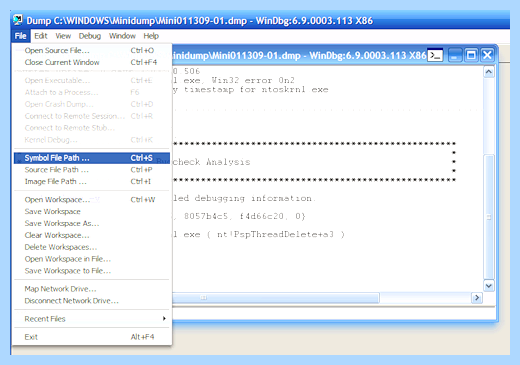Viewport: 520px width, 365px height.
Task: Select Disconnect Network Drive entry
Action: point(92,301)
